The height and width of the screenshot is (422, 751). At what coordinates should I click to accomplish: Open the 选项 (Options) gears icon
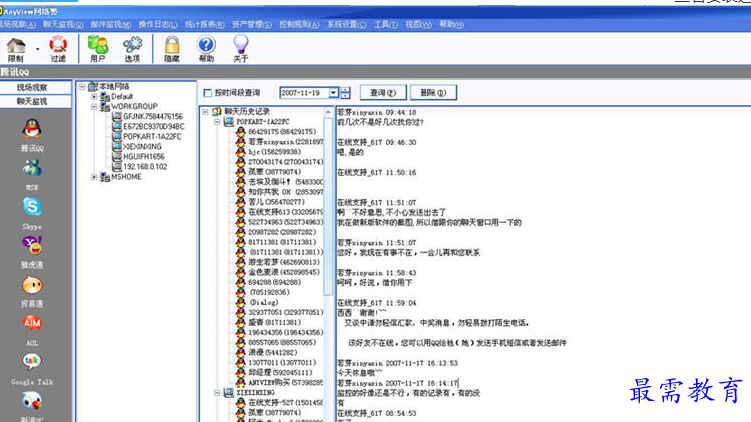click(132, 45)
